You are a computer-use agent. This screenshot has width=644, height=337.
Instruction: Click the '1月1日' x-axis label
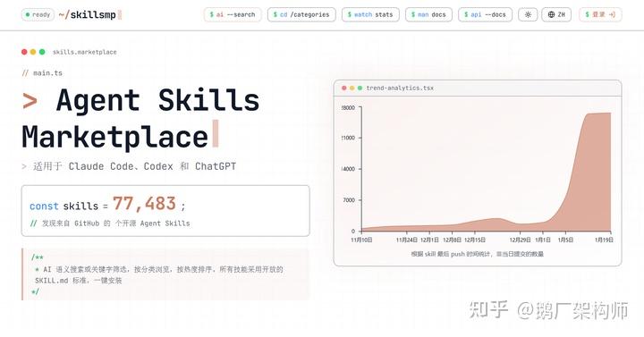click(x=543, y=240)
